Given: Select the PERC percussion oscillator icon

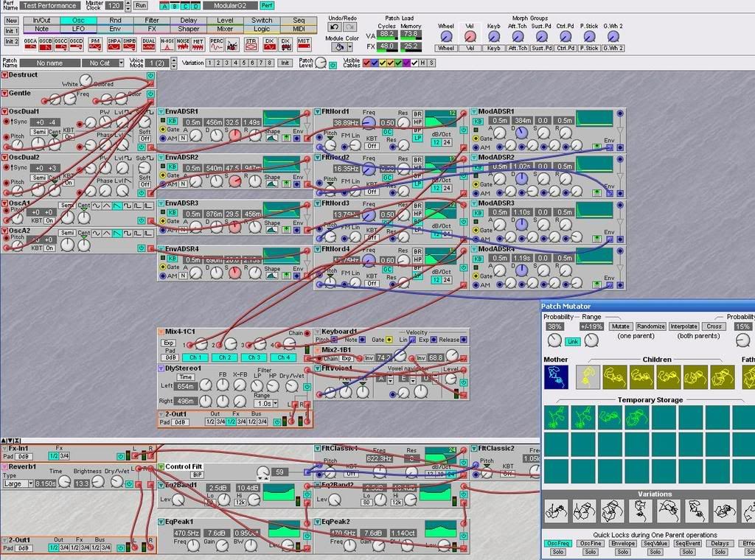Looking at the screenshot, I should coord(217,44).
